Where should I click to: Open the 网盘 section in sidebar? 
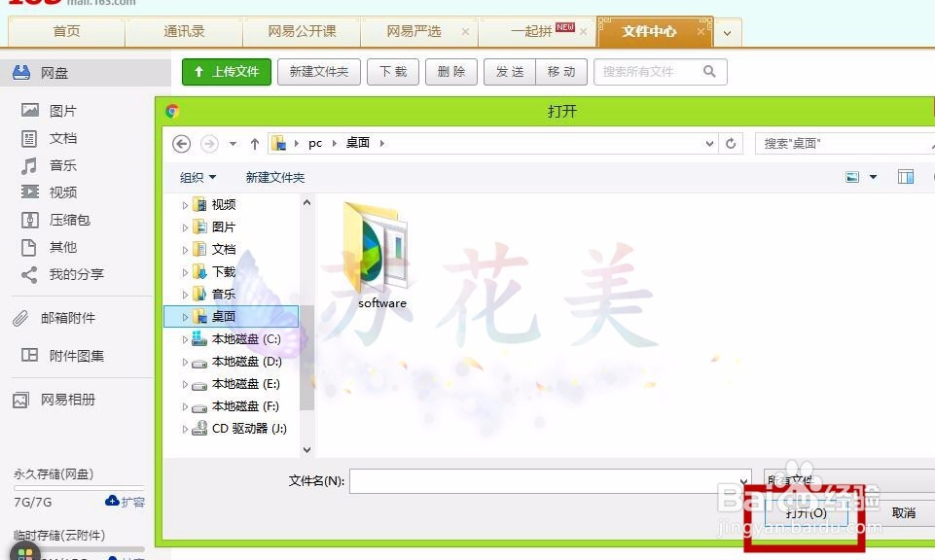pos(84,73)
